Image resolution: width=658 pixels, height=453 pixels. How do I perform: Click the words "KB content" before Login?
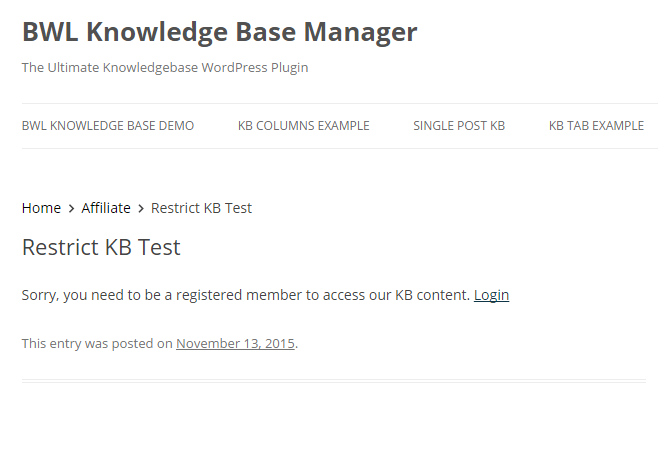click(431, 295)
